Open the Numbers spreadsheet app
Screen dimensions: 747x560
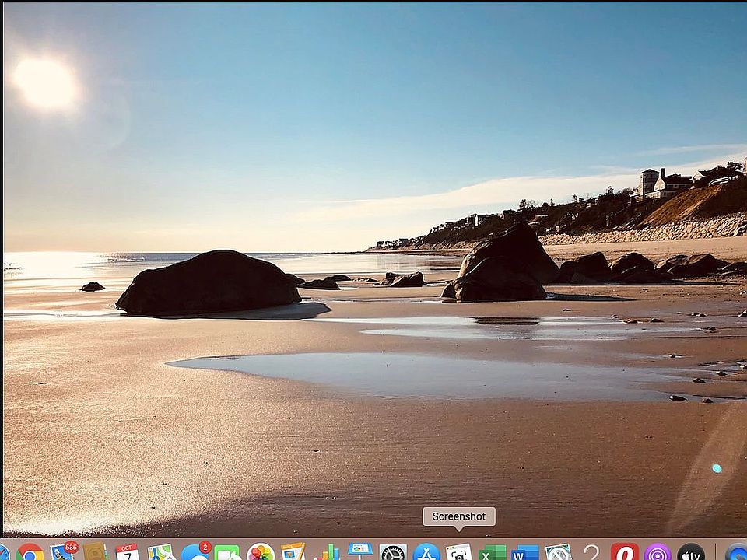coord(327,553)
